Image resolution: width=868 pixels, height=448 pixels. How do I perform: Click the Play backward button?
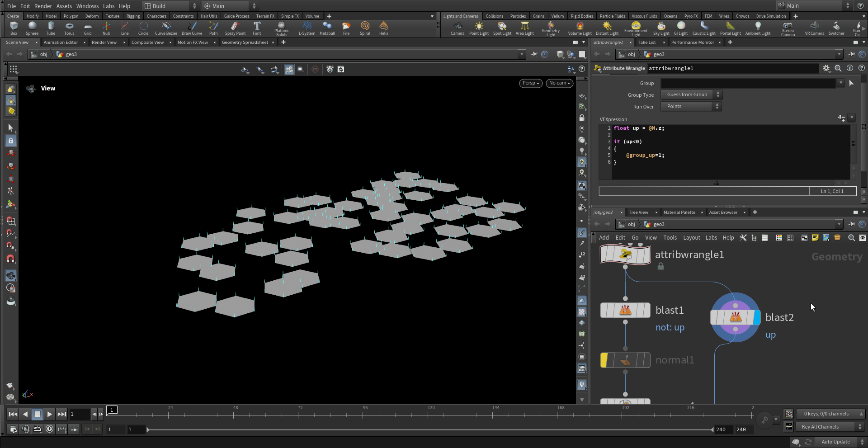(x=25, y=414)
